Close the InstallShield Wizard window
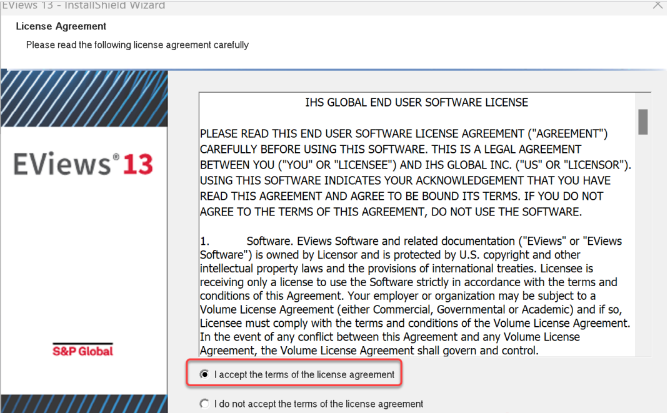The height and width of the screenshot is (413, 667). pyautogui.click(x=657, y=5)
